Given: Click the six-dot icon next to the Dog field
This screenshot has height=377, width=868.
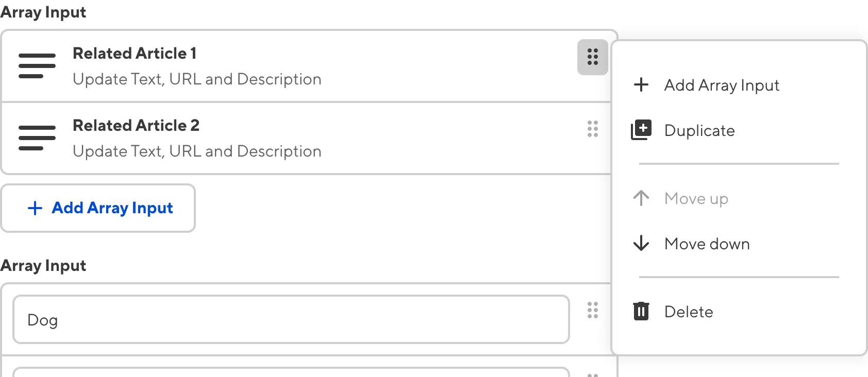Looking at the screenshot, I should pos(592,311).
